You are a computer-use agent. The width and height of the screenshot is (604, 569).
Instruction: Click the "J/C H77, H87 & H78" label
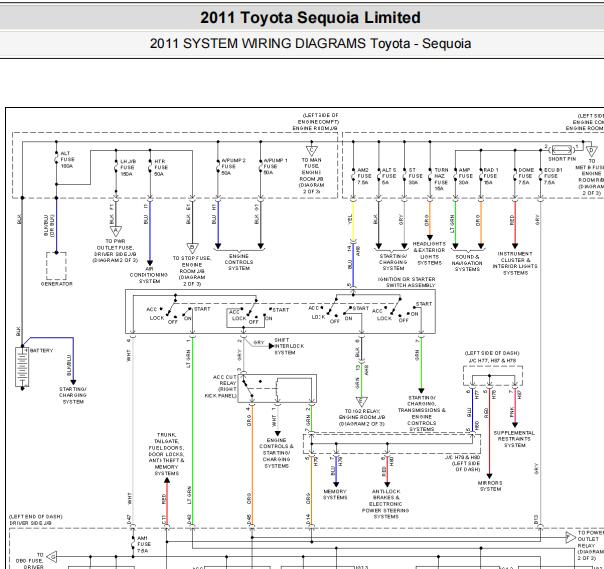click(x=492, y=361)
